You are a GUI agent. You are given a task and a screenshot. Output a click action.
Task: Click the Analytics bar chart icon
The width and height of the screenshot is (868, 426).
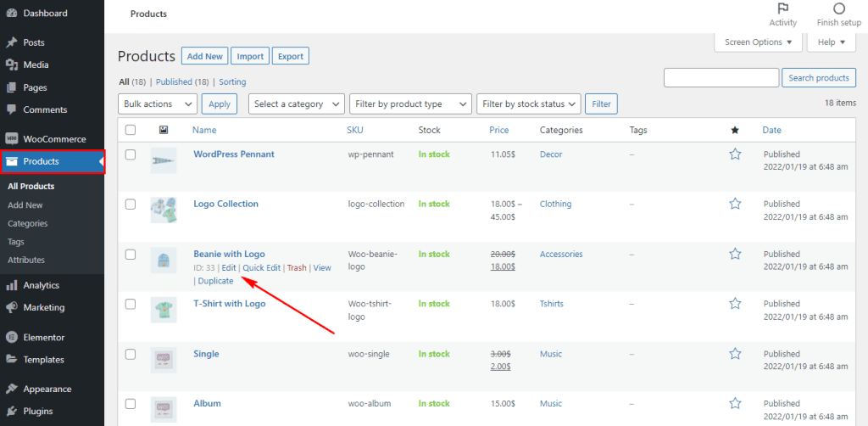pos(11,285)
